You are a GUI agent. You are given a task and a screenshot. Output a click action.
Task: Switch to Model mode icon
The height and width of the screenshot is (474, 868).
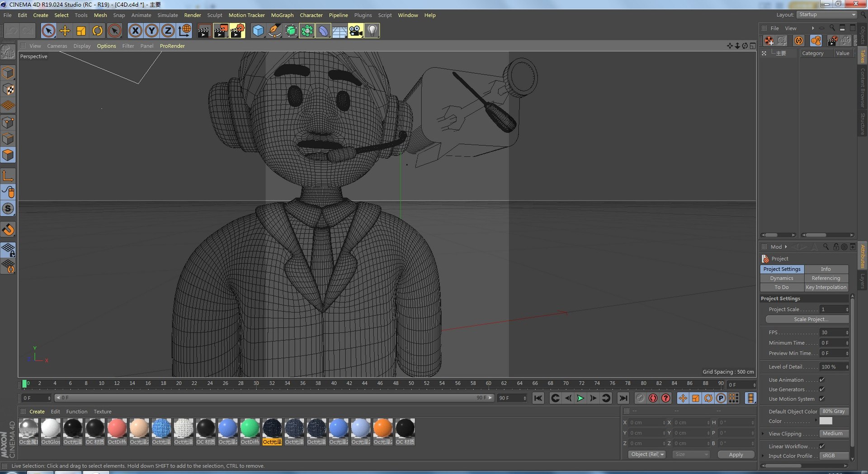click(9, 73)
